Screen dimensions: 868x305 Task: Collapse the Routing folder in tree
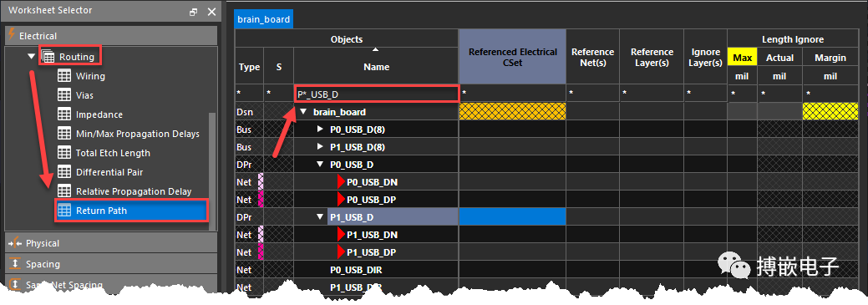point(32,57)
